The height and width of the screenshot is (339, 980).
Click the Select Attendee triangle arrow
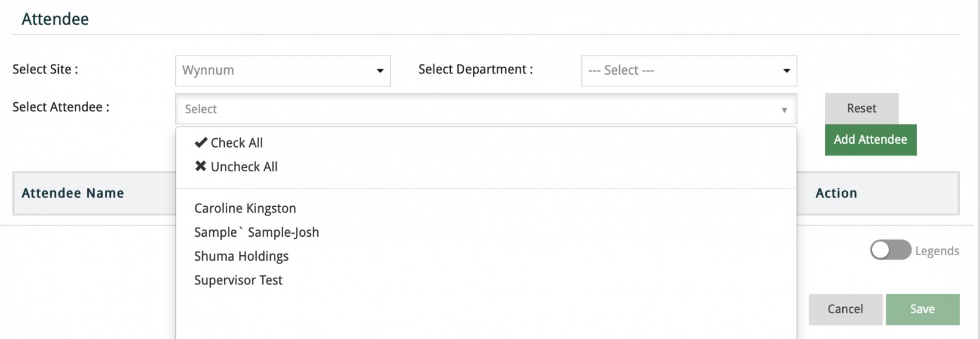[784, 110]
